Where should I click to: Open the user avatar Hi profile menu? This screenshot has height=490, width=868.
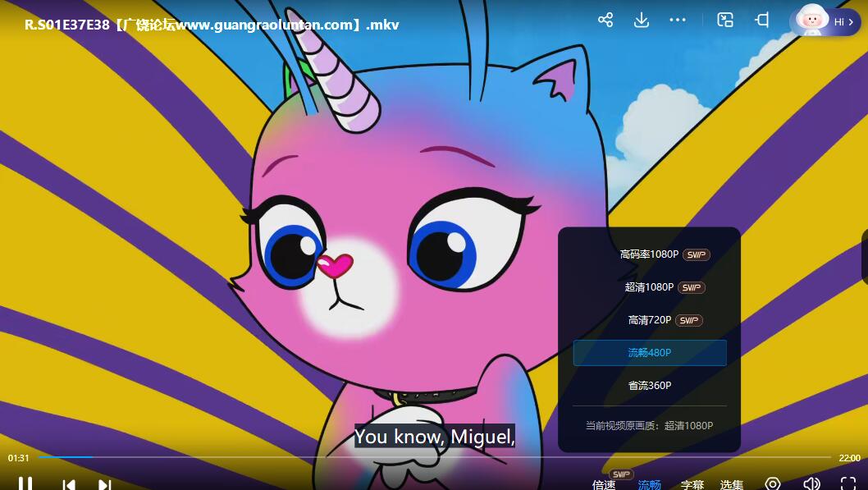pyautogui.click(x=825, y=21)
